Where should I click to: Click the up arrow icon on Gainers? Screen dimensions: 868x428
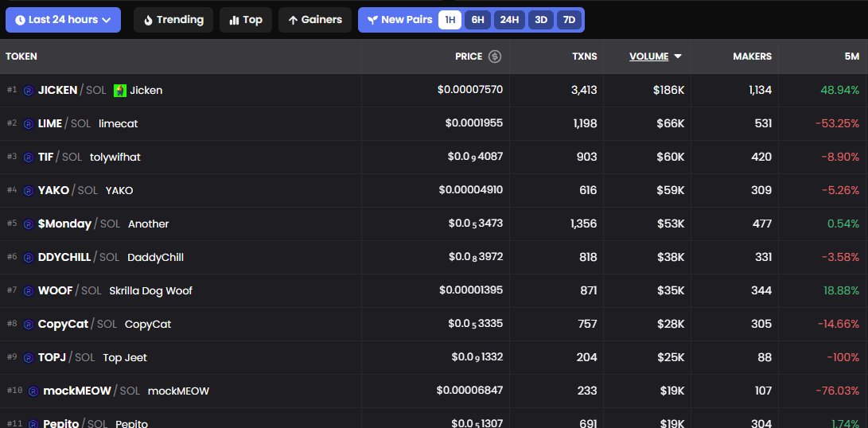tap(293, 21)
